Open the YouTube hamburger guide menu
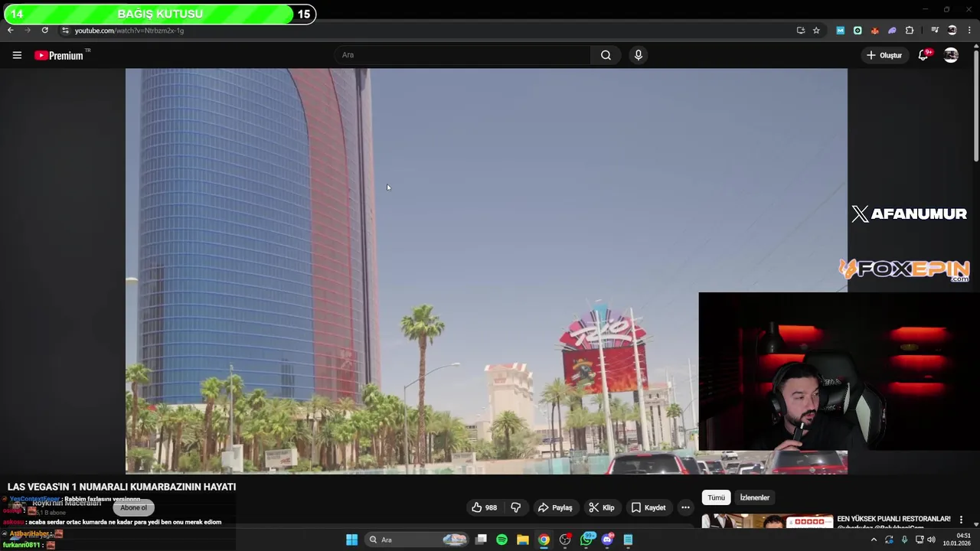This screenshot has width=980, height=551. 17,55
